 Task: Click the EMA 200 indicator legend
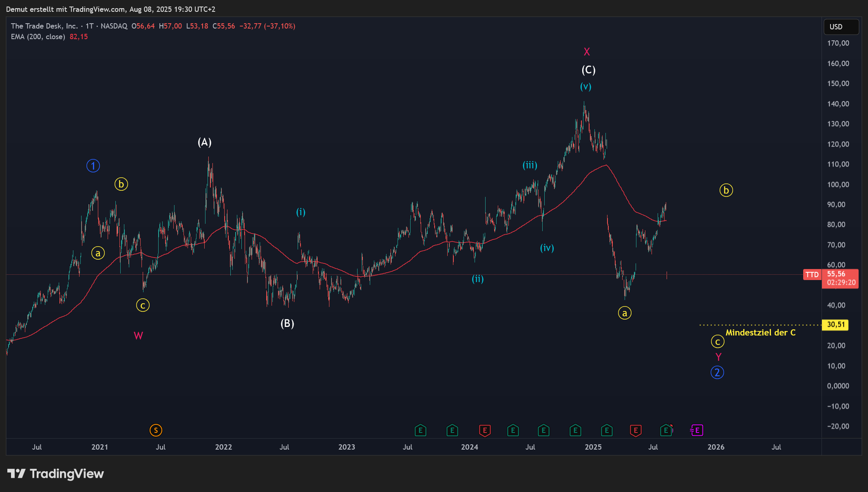pyautogui.click(x=38, y=37)
